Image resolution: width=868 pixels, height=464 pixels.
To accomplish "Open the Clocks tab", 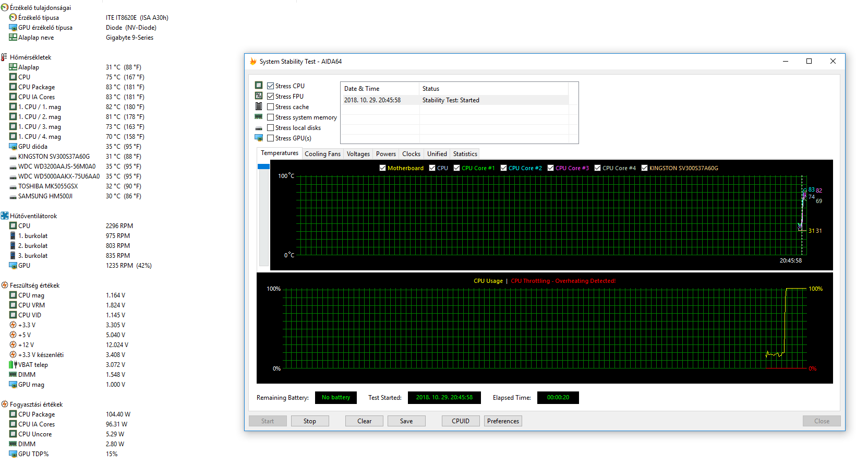I will [411, 154].
